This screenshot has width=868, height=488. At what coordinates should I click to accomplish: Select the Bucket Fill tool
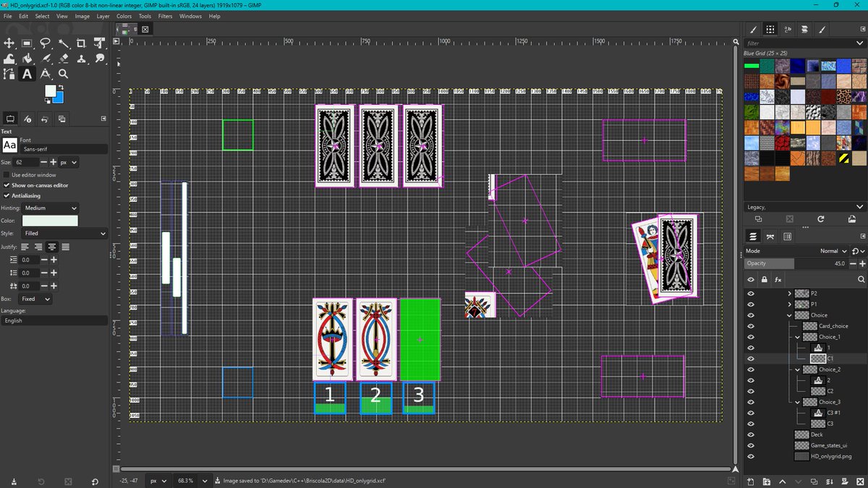27,59
